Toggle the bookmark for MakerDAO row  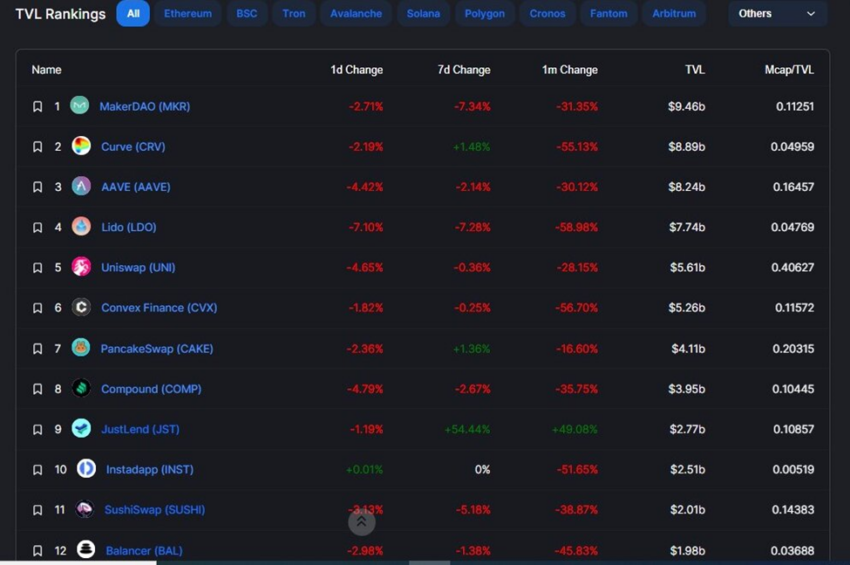[x=37, y=106]
